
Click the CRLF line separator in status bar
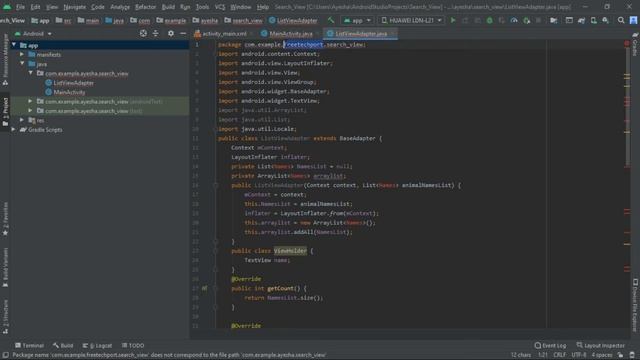[x=559, y=355]
